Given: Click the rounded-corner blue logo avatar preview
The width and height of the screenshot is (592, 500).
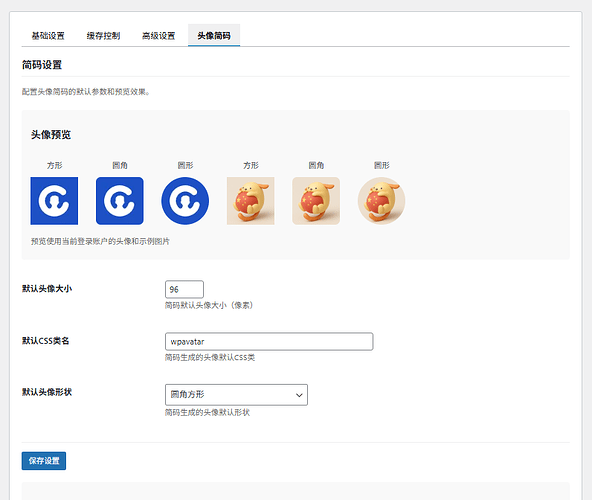Looking at the screenshot, I should click(120, 201).
